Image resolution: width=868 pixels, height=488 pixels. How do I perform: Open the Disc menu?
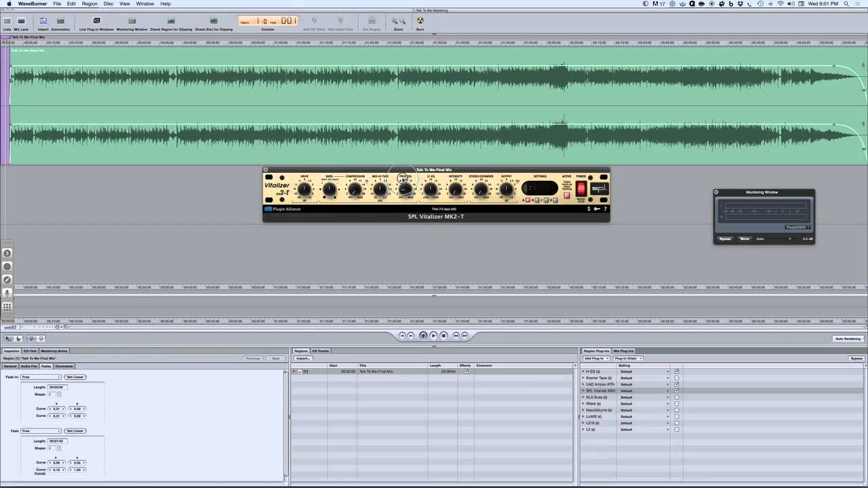pos(108,4)
